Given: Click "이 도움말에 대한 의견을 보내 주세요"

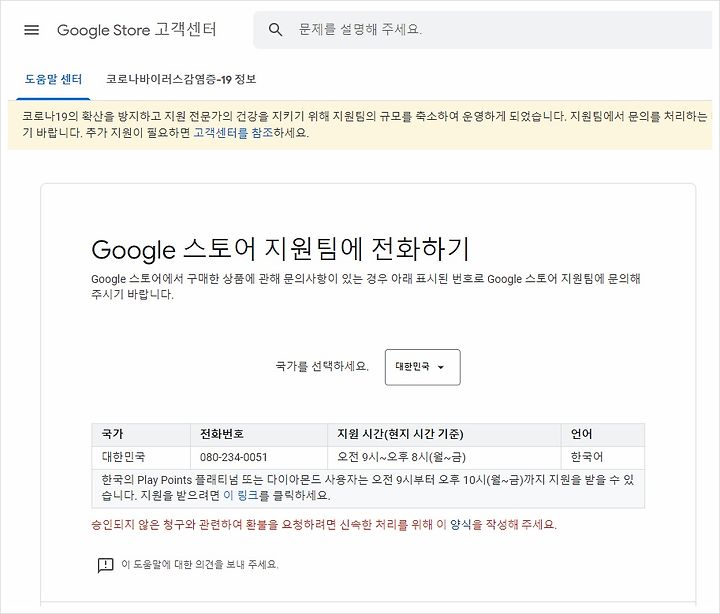Looking at the screenshot, I should (200, 564).
